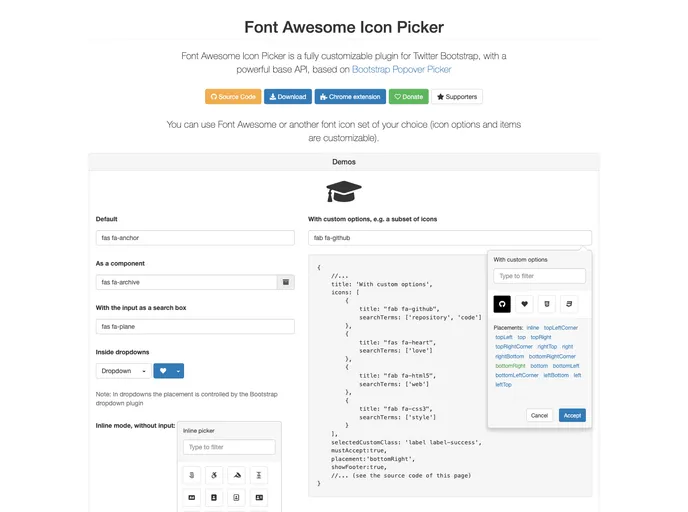The width and height of the screenshot is (688, 512).
Task: Focus the inline picker filter field
Action: (x=229, y=447)
